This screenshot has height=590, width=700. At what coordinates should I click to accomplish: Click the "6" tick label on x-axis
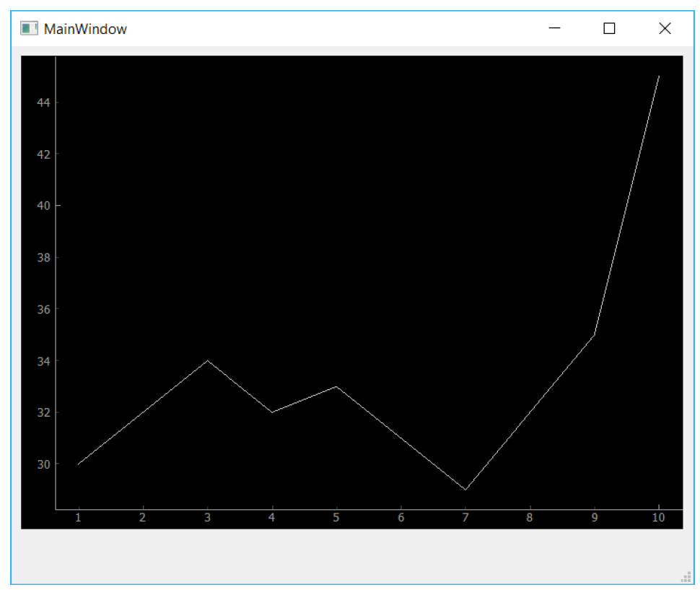401,518
